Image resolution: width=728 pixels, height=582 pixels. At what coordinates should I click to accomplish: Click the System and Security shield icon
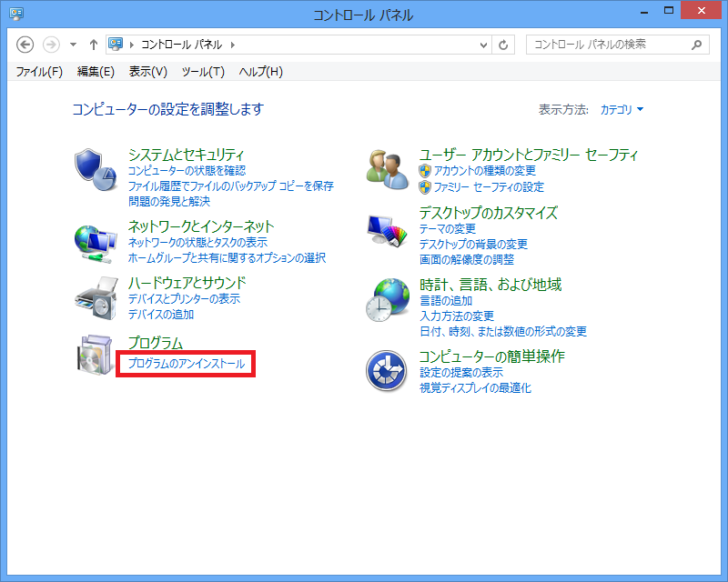click(x=95, y=167)
